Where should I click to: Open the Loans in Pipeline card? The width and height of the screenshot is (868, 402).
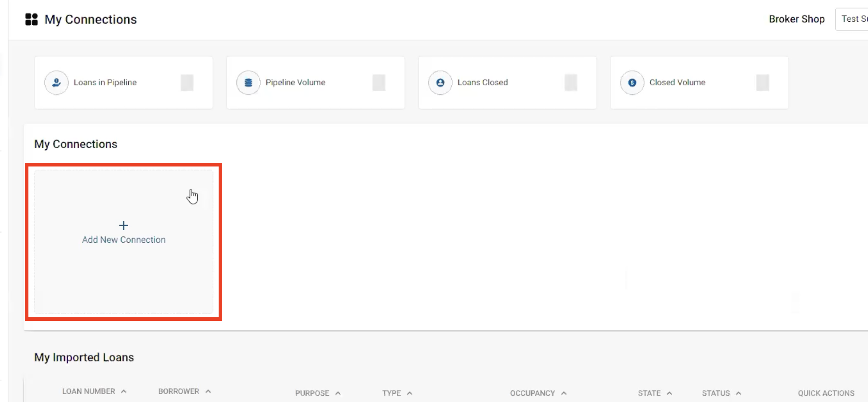(123, 83)
